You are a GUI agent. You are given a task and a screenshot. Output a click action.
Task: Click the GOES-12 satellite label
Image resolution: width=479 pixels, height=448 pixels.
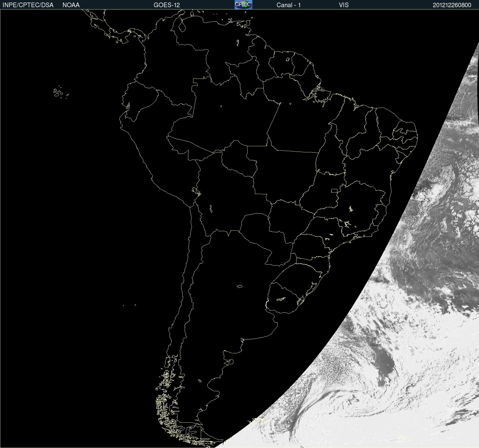coord(167,5)
